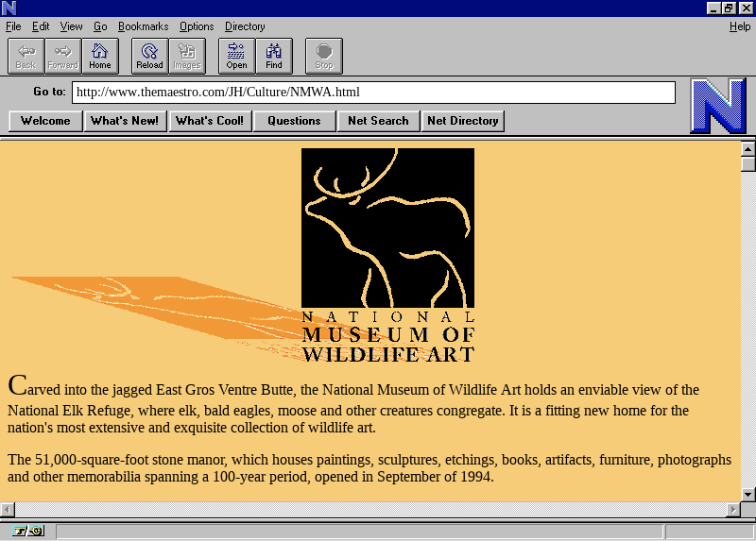Viewport: 756px width, 541px height.
Task: Open the Help menu
Action: pyautogui.click(x=739, y=26)
